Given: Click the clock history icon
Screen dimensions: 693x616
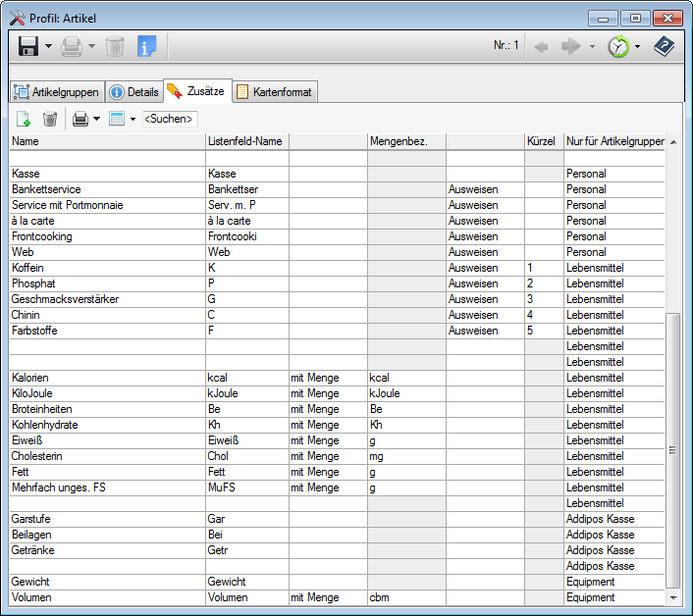Looking at the screenshot, I should coord(618,46).
